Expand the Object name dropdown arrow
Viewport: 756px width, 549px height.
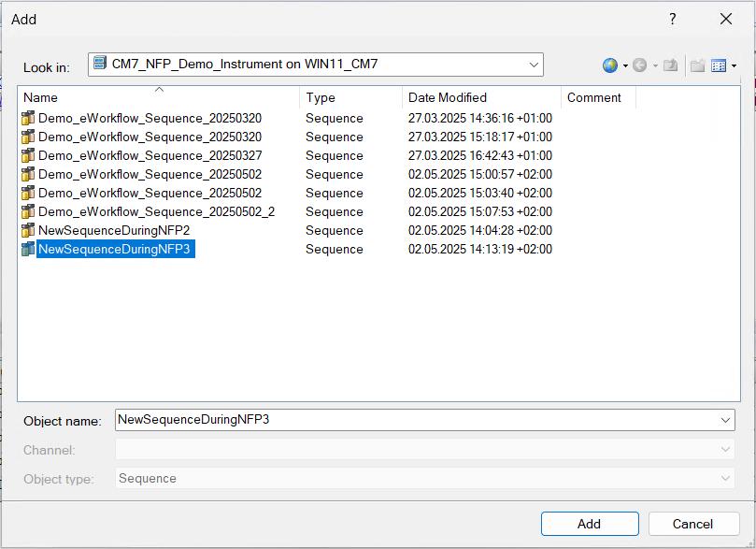pos(725,420)
